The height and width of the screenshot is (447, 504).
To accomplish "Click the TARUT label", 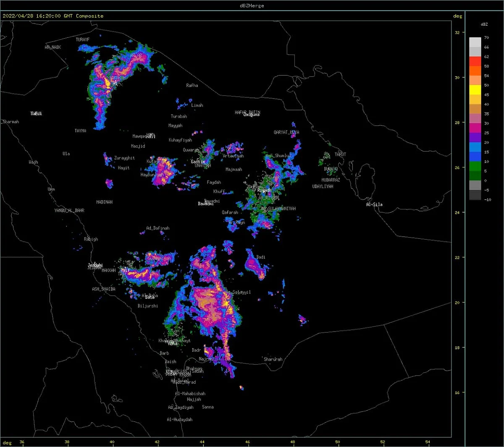I will 341,154.
